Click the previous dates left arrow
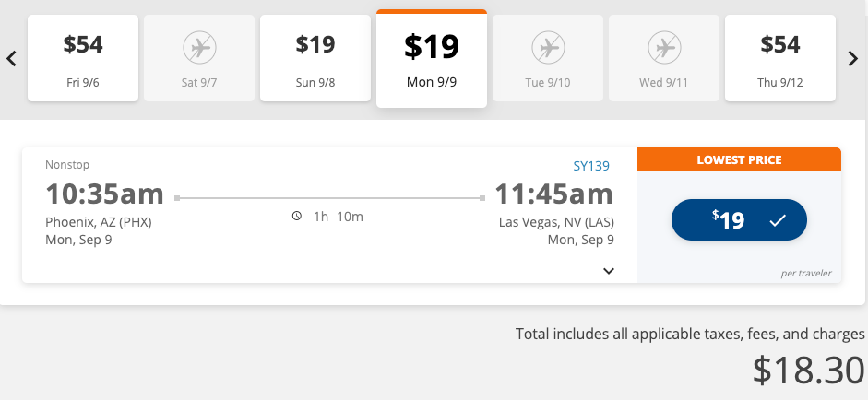868x400 pixels. (x=12, y=59)
